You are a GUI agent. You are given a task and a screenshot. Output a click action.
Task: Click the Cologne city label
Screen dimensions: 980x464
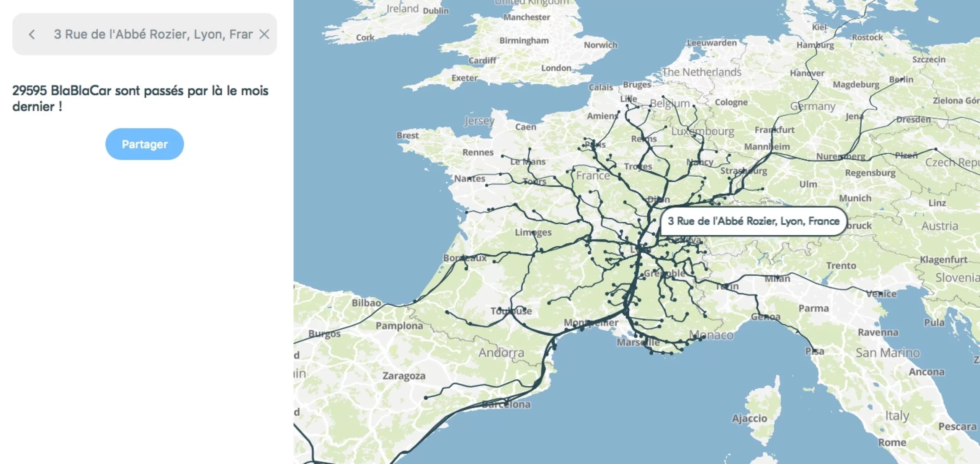(731, 102)
